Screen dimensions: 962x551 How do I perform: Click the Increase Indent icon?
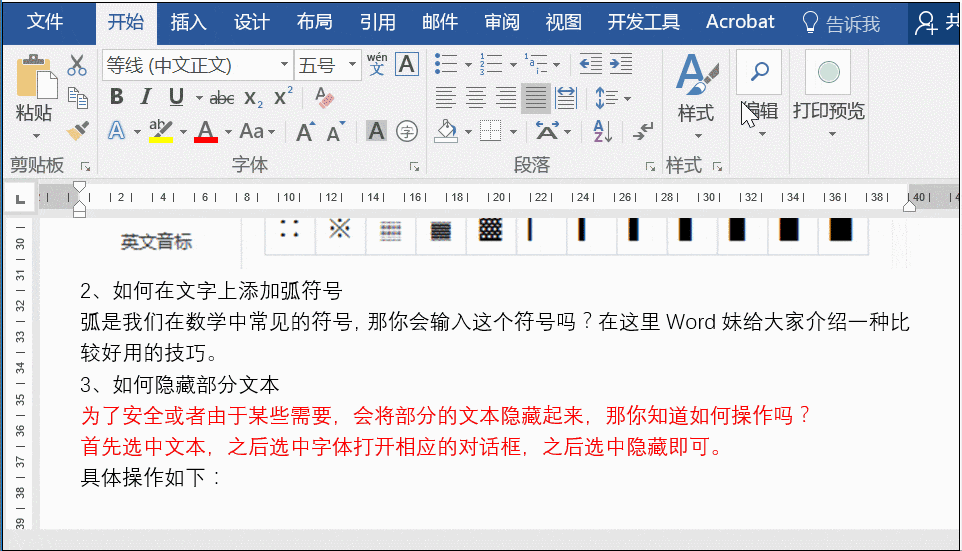pyautogui.click(x=621, y=64)
